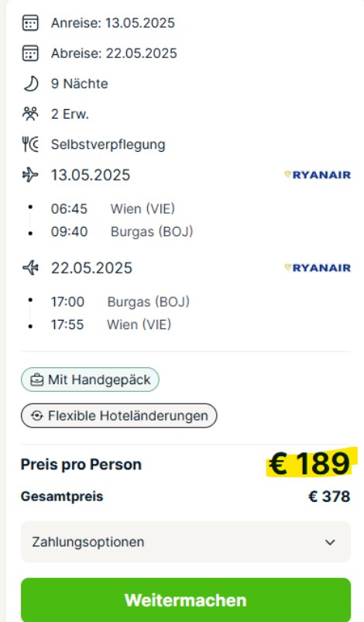Click the 06:45 Wien (VIE) departure row

[x=113, y=208]
